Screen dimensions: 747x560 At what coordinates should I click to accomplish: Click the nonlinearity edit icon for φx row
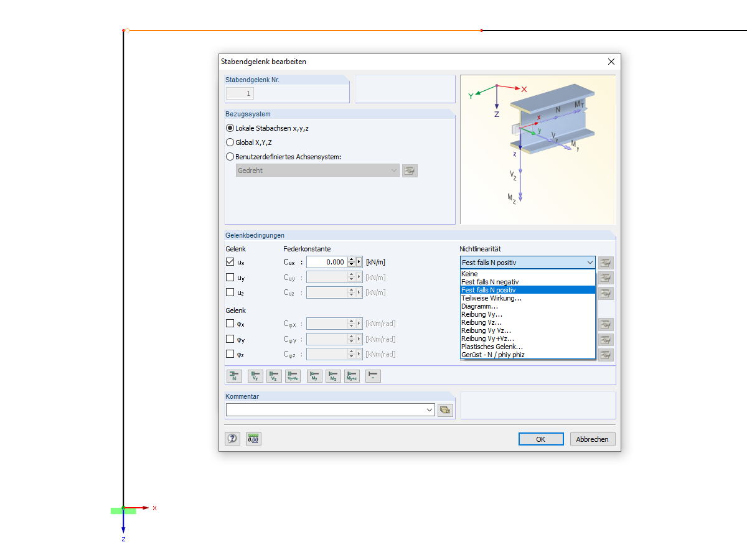tap(606, 324)
